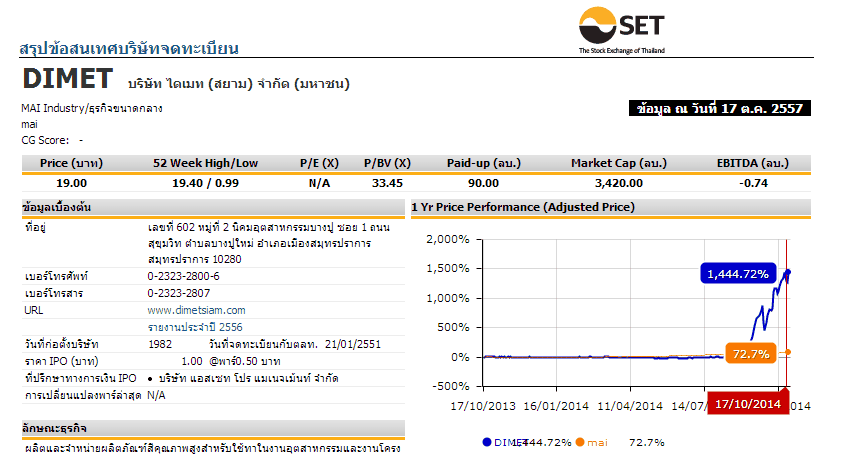The image size is (841, 457).
Task: Click the DIMET ticker heading
Action: (68, 79)
